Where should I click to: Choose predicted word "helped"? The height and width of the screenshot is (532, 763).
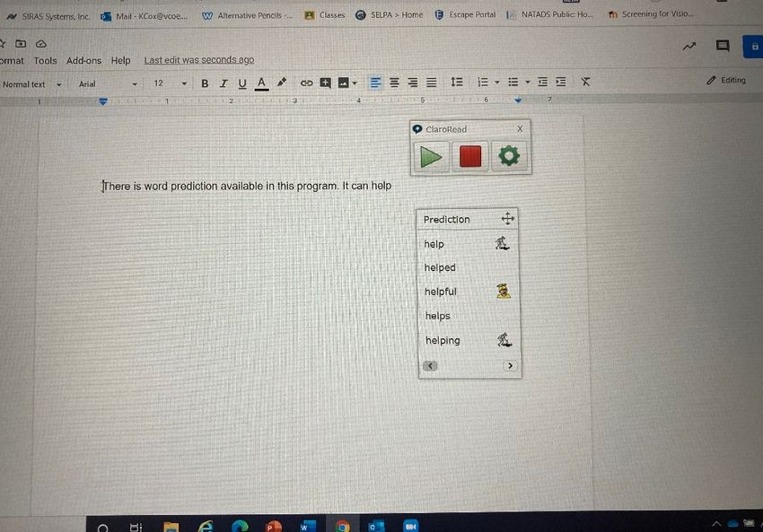click(440, 267)
